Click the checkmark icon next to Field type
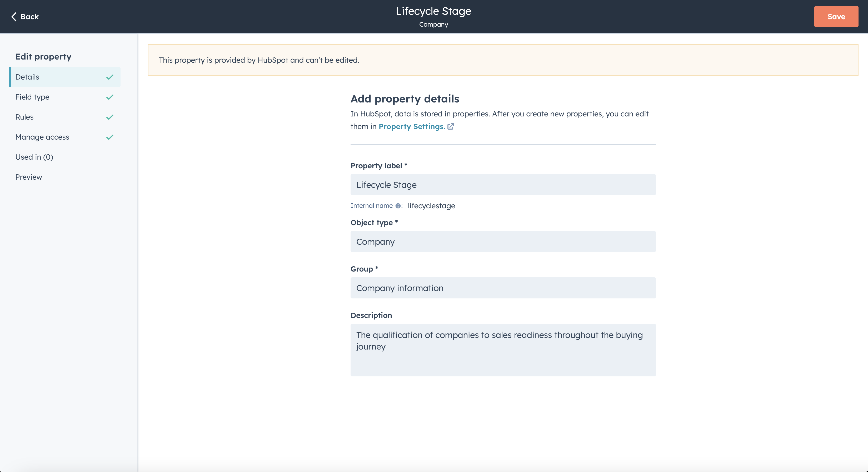 coord(109,97)
